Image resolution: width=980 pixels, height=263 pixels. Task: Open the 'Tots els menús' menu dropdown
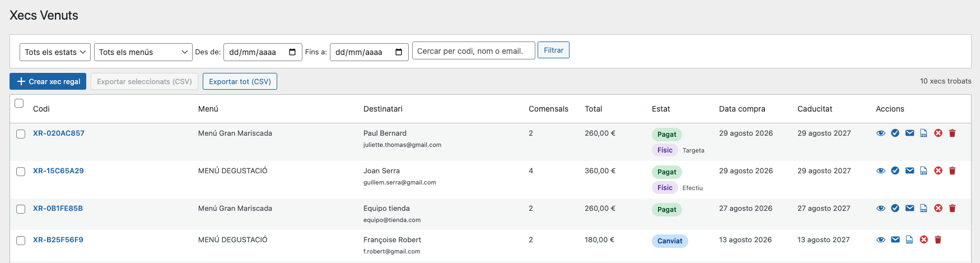[x=143, y=52]
